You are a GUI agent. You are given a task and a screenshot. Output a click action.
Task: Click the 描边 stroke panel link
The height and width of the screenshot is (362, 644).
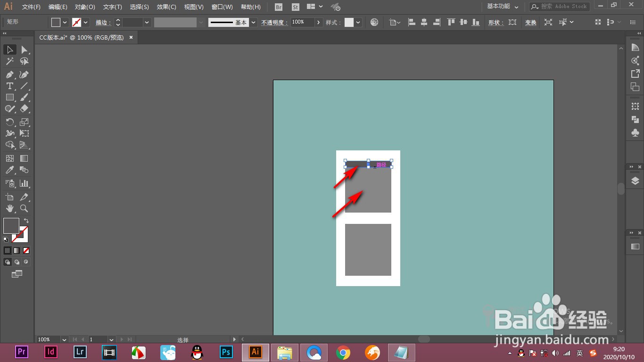point(103,23)
